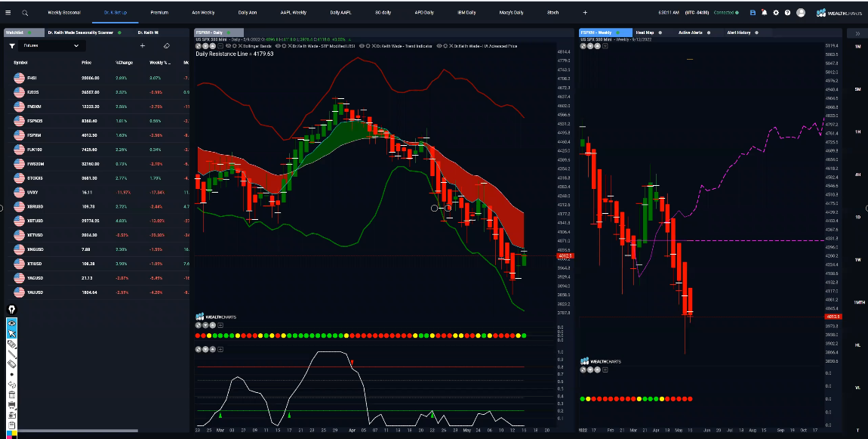The image size is (868, 439).
Task: Click the undo arrow in drawing toolbar
Action: pos(11,385)
